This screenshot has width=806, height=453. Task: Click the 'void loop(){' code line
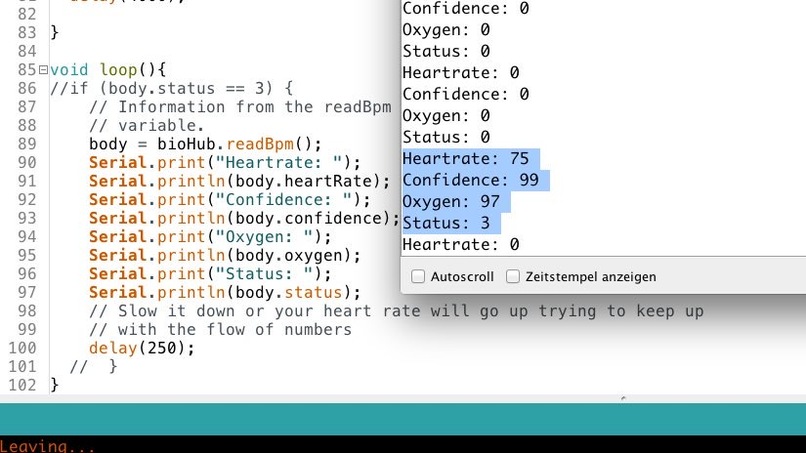[x=108, y=69]
